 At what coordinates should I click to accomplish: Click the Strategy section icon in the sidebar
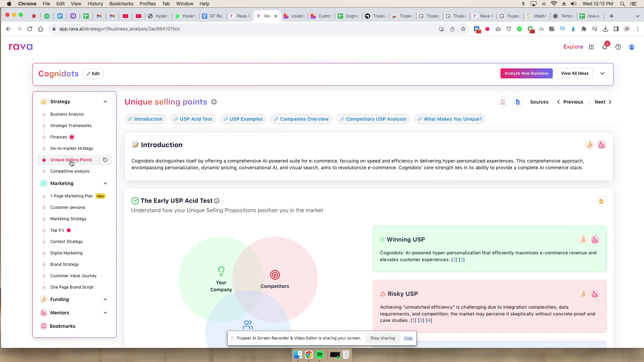[44, 102]
